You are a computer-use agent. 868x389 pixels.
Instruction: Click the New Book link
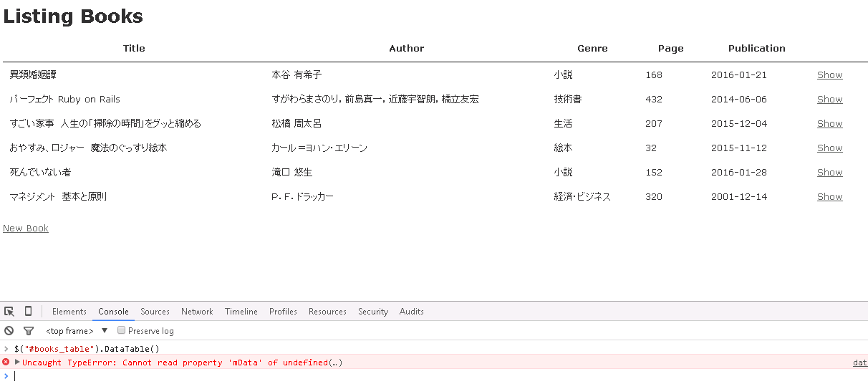(26, 229)
